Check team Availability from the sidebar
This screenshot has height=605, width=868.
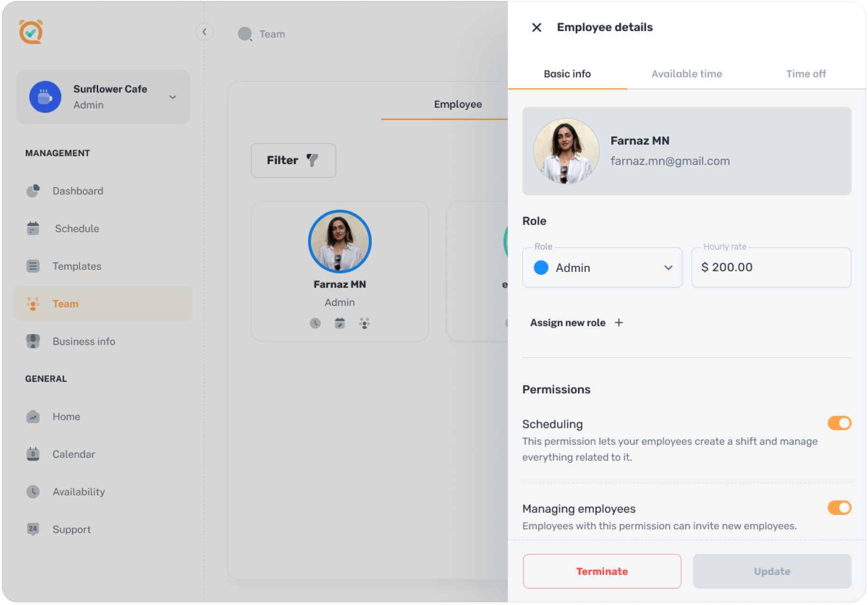pyautogui.click(x=79, y=492)
